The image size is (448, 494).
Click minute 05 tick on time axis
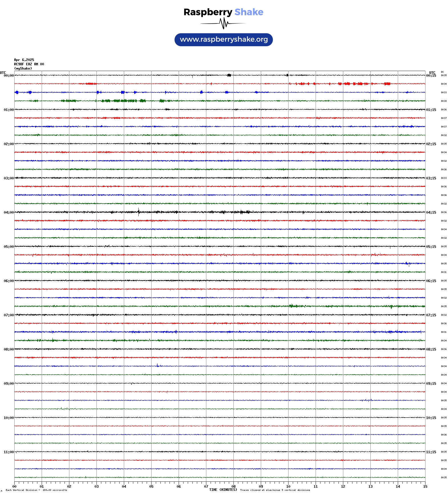[151, 487]
